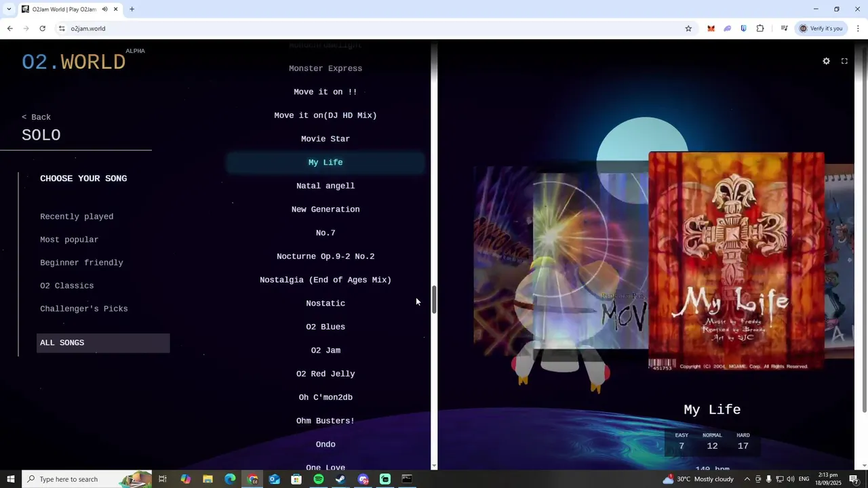Image resolution: width=868 pixels, height=488 pixels.
Task: Select the song 'Nocturne Op.9-2 No.2'
Action: click(325, 256)
